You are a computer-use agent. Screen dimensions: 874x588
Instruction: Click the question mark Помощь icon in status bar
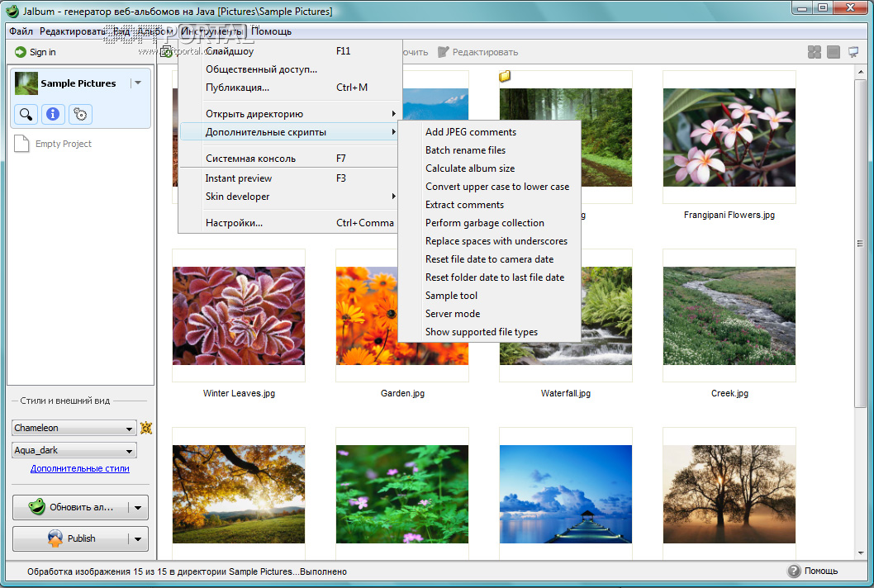tap(794, 571)
